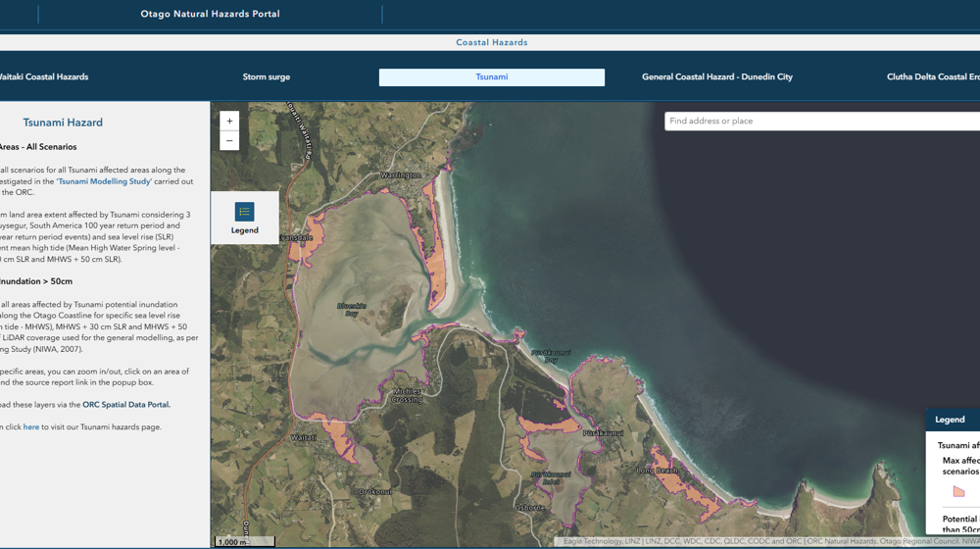The height and width of the screenshot is (549, 980).
Task: Click the Blueskin Bay map label
Action: [351, 310]
